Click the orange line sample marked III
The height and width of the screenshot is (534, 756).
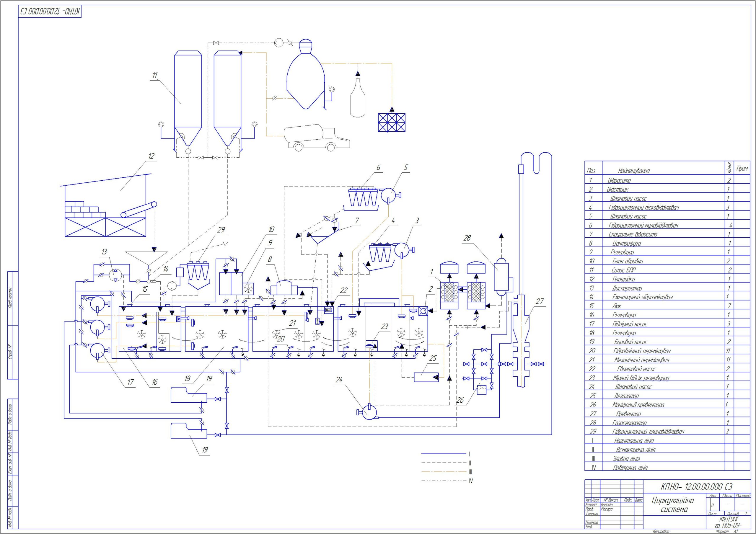(444, 472)
